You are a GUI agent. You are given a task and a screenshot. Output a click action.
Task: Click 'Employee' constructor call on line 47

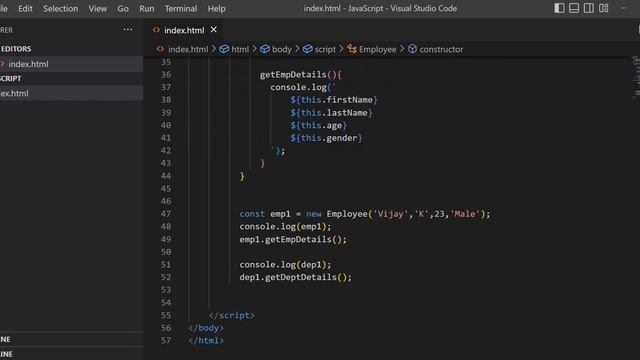tap(347, 214)
